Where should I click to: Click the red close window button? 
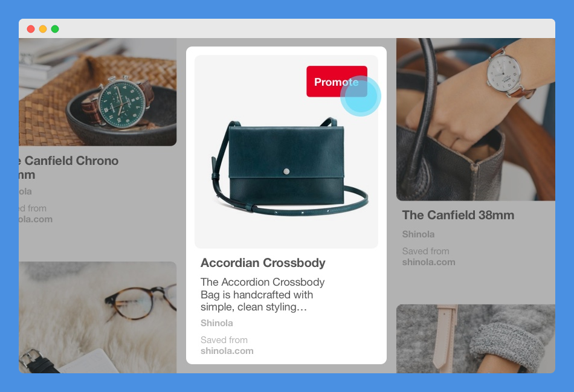tap(31, 29)
